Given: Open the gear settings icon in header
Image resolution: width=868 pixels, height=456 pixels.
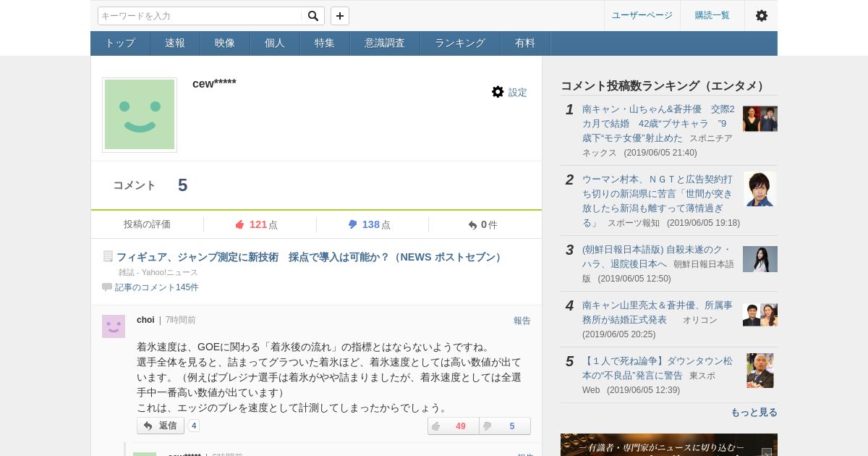Looking at the screenshot, I should pyautogui.click(x=761, y=15).
